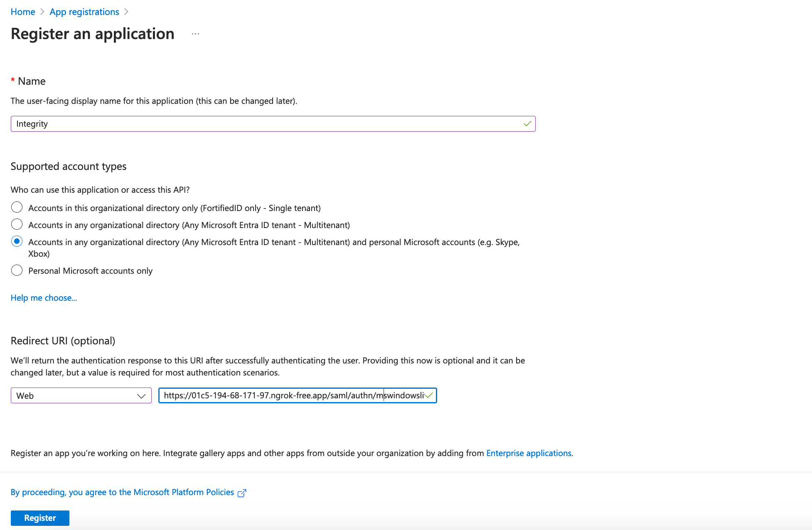Viewport: 812px width, 530px height.
Task: Select Multitenant only organizational directory option
Action: (17, 224)
